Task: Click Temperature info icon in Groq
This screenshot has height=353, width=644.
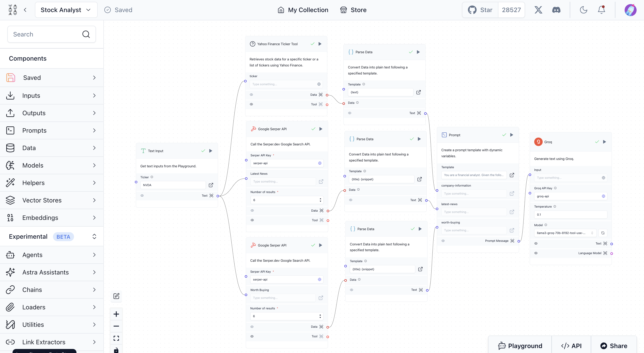Action: click(x=555, y=206)
